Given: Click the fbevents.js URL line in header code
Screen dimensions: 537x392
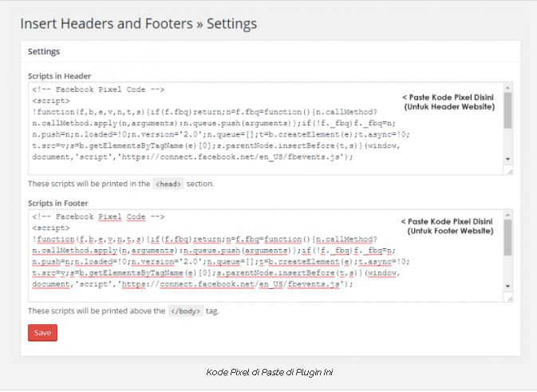Looking at the screenshot, I should pos(192,157).
